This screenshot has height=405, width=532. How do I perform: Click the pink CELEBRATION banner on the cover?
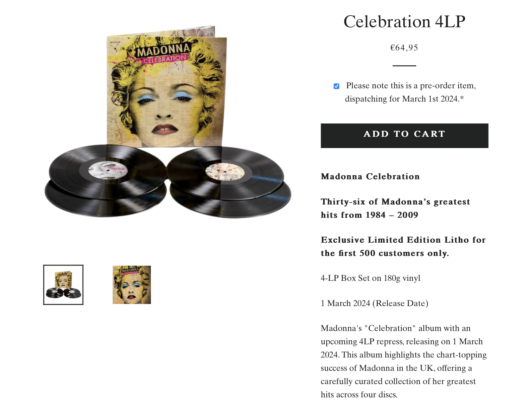(x=165, y=59)
